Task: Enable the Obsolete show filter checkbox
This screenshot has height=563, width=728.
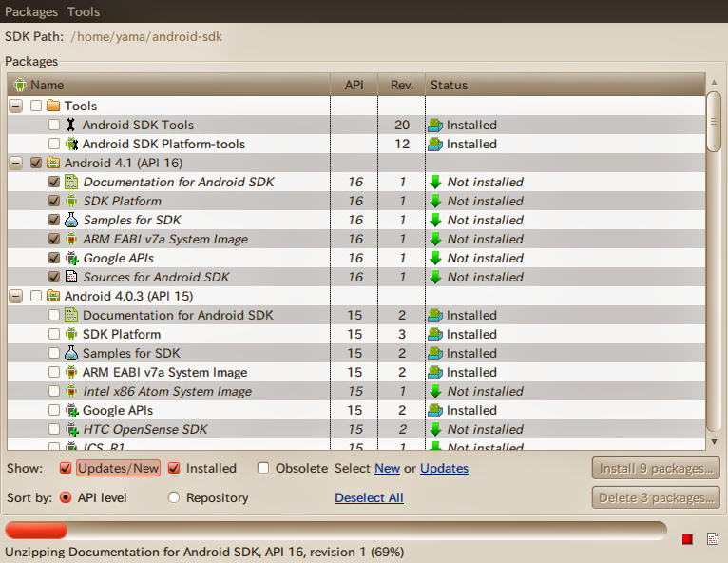Action: click(263, 468)
